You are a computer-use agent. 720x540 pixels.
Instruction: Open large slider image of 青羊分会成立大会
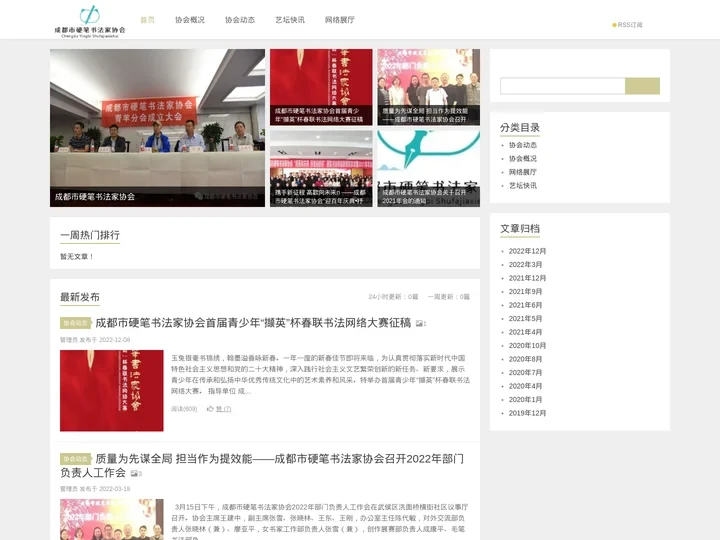(158, 128)
